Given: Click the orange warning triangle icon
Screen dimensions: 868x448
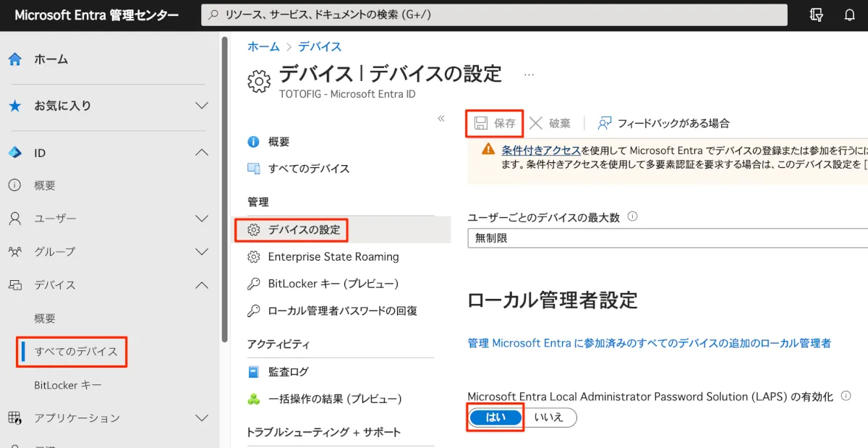Looking at the screenshot, I should 488,150.
